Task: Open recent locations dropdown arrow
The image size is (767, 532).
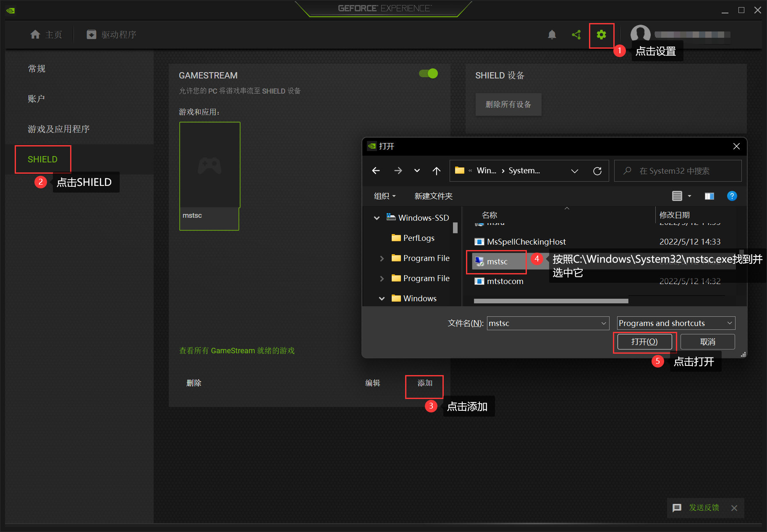Action: [x=417, y=171]
